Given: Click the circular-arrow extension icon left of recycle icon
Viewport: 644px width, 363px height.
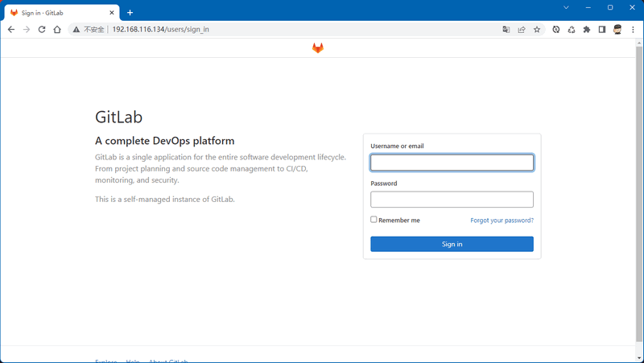Looking at the screenshot, I should coord(556,30).
